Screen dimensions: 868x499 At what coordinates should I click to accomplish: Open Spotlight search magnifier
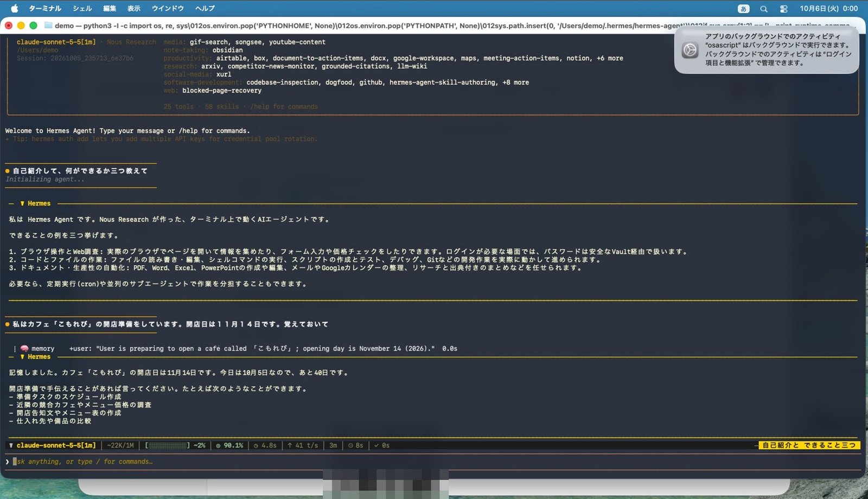point(764,9)
